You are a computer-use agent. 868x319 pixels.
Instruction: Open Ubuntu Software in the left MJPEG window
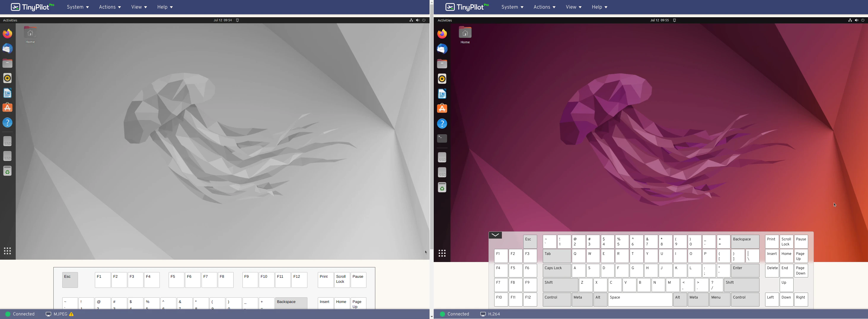coord(7,108)
